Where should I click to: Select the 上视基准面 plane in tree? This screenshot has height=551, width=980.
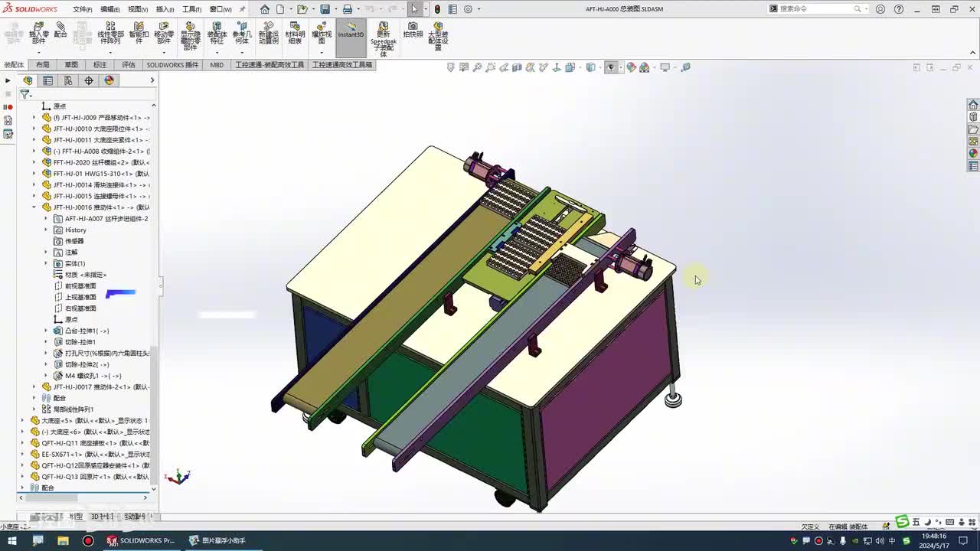tap(80, 297)
